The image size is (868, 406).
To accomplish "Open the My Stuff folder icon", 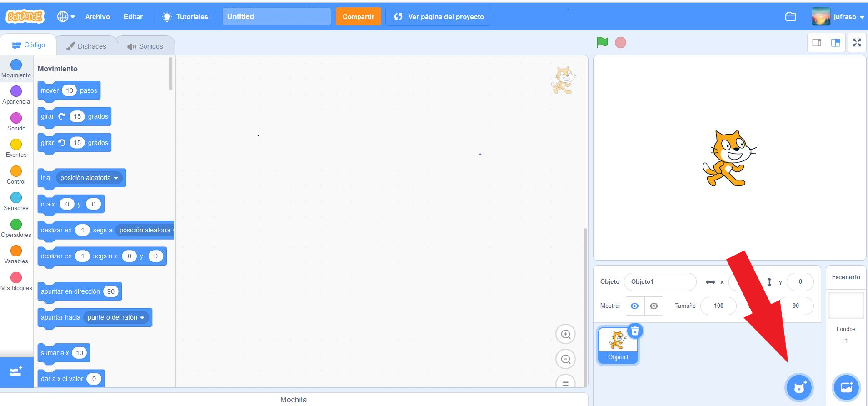I will pyautogui.click(x=791, y=17).
